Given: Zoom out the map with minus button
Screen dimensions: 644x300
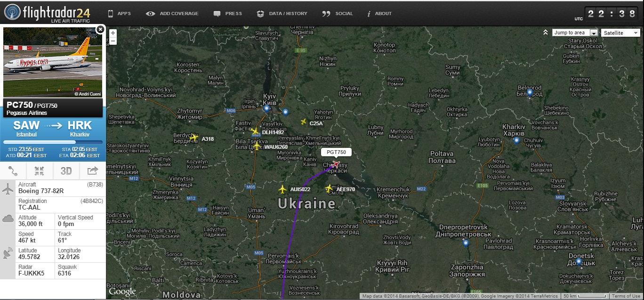Looking at the screenshot, I should (x=113, y=41).
